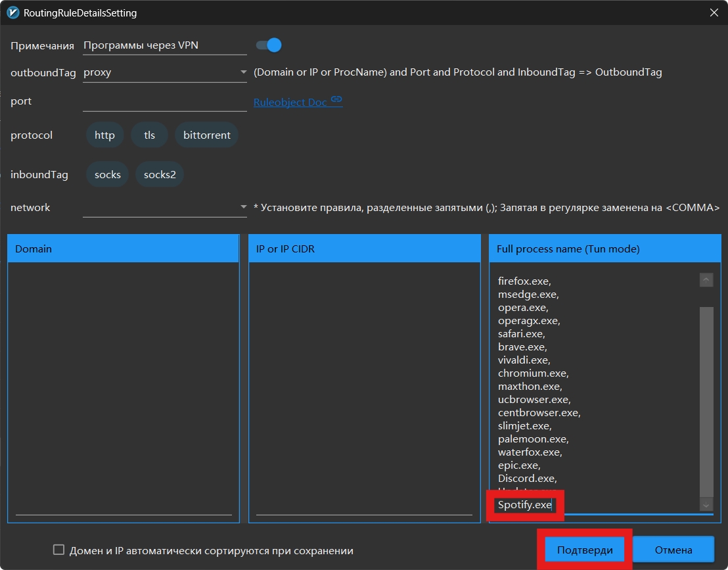Toggle the rule enabled switch off
The height and width of the screenshot is (570, 728).
tap(269, 45)
